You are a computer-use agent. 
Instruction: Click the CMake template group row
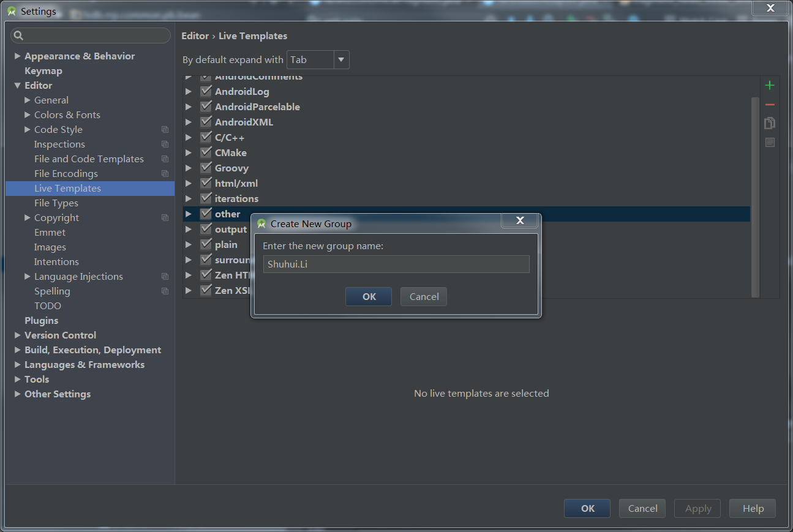(467, 152)
